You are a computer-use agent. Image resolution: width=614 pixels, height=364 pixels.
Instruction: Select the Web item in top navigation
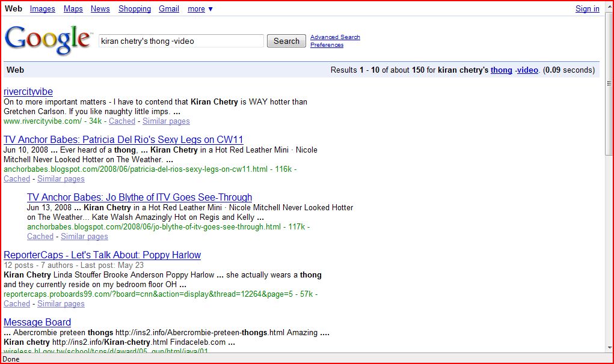13,8
